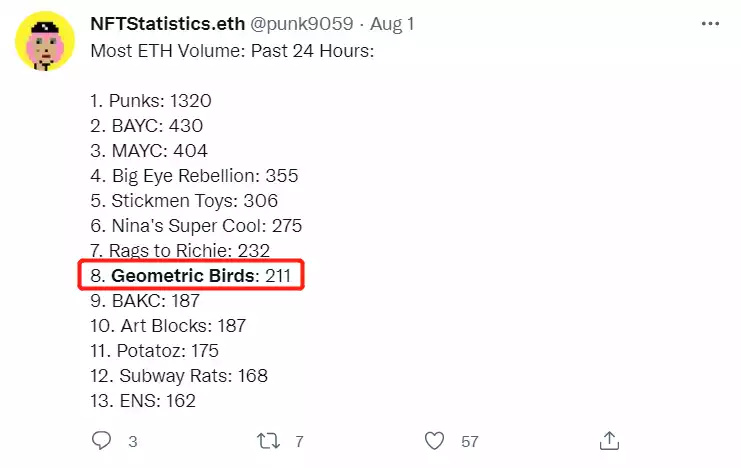Open the three-dot more options menu

click(x=708, y=22)
